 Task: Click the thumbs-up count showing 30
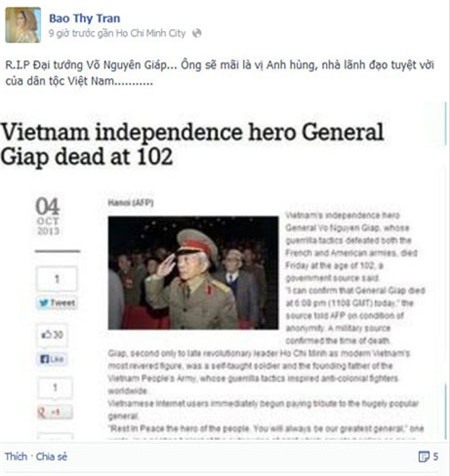pos(52,334)
